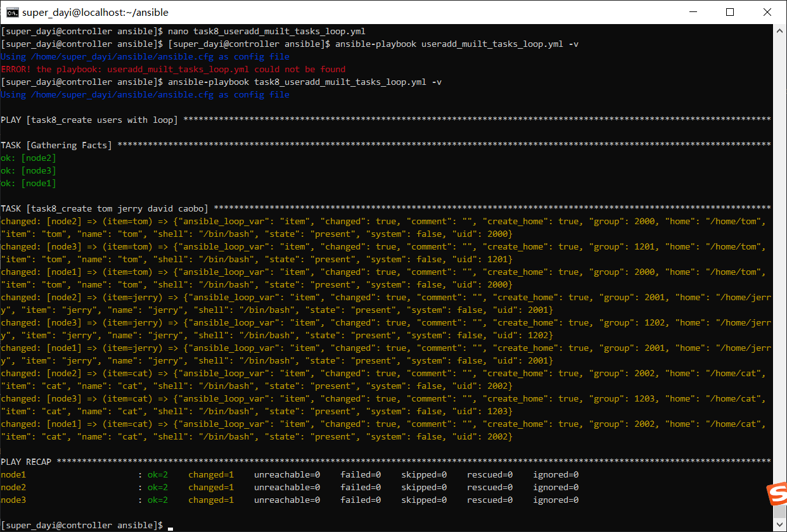Click the last prompt with the cursor

click(87, 525)
